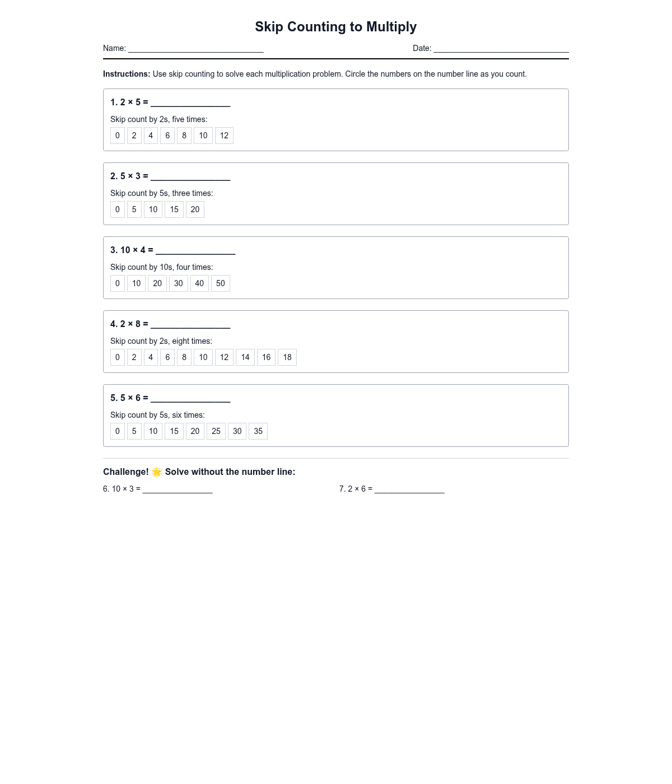Select number 15 in problem 2's number line
672x784 pixels.
tap(174, 209)
